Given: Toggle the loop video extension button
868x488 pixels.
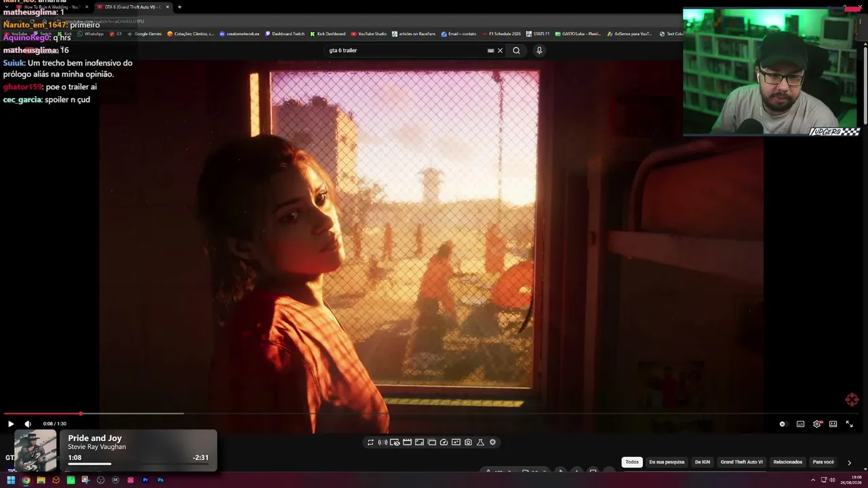Looking at the screenshot, I should (370, 442).
